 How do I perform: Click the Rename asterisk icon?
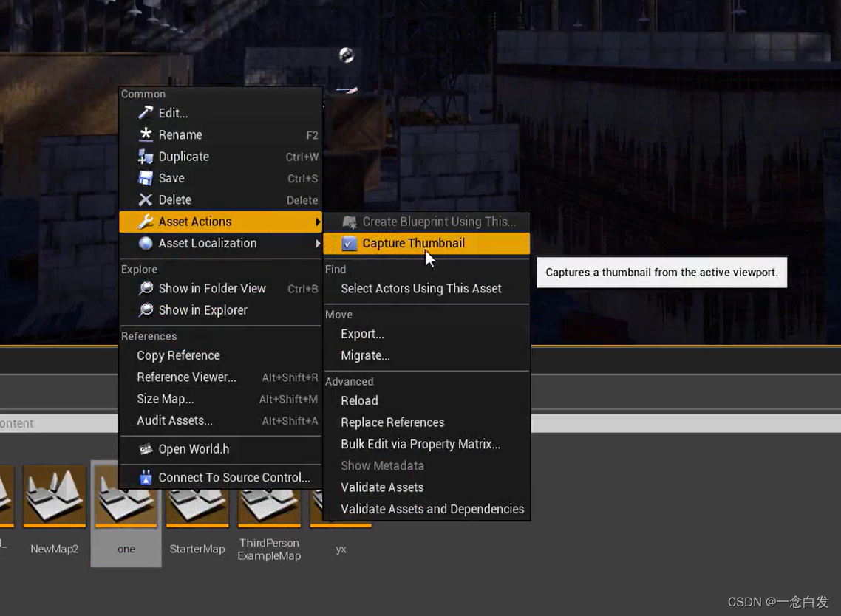click(146, 134)
